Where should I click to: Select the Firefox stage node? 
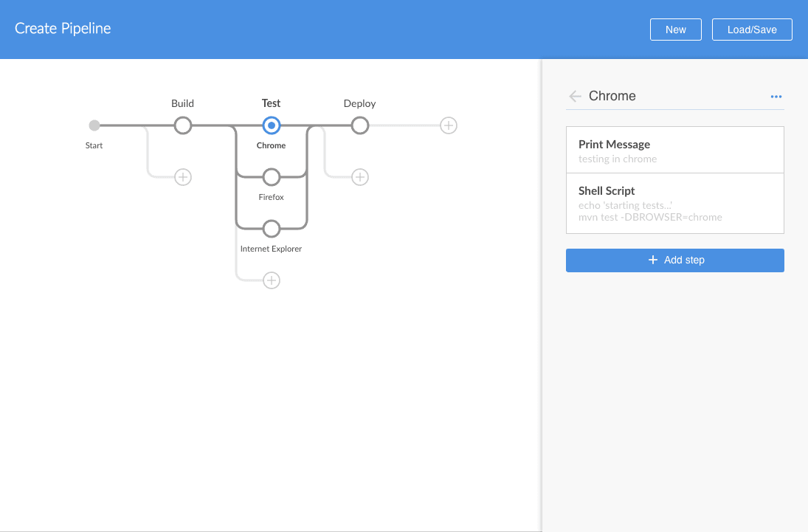(272, 177)
